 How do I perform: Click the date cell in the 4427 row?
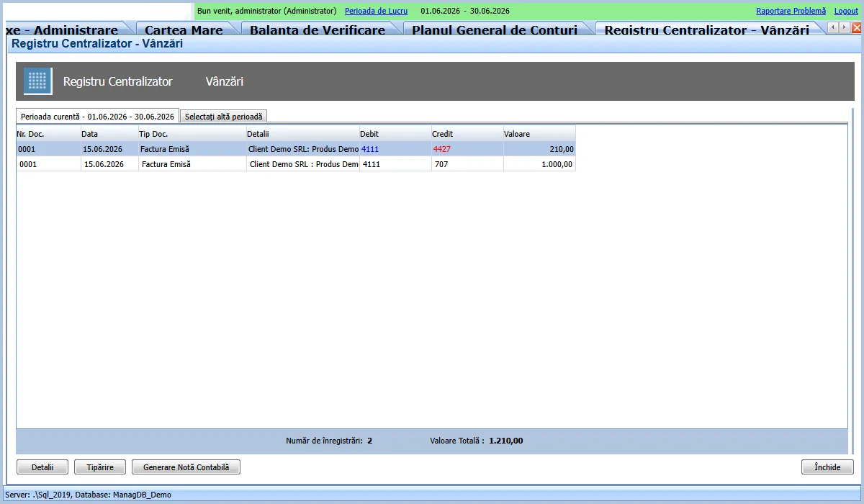coord(109,149)
